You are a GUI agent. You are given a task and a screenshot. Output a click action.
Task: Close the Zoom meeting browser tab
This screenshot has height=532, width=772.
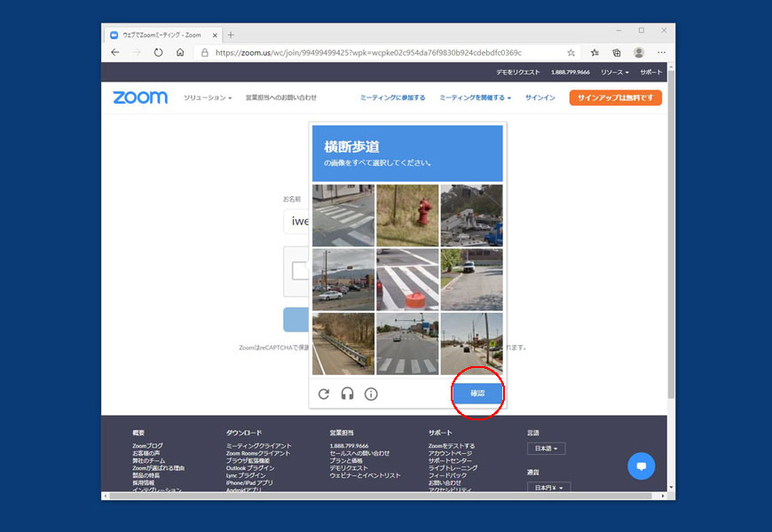coord(215,35)
